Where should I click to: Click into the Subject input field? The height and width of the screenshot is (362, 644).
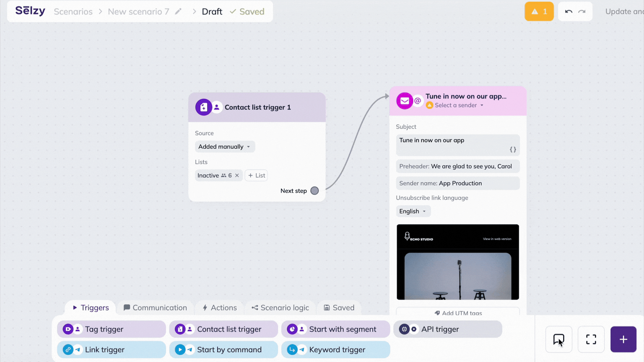pos(458,145)
